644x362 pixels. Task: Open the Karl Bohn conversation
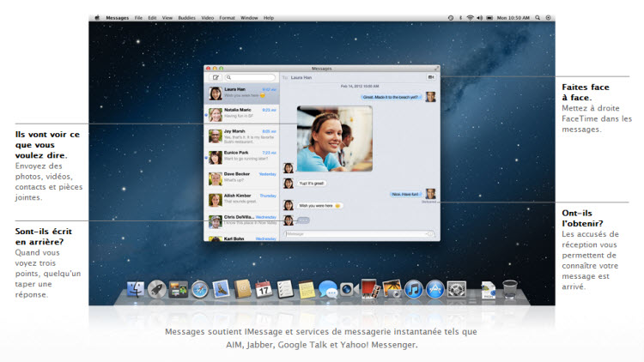pyautogui.click(x=241, y=238)
